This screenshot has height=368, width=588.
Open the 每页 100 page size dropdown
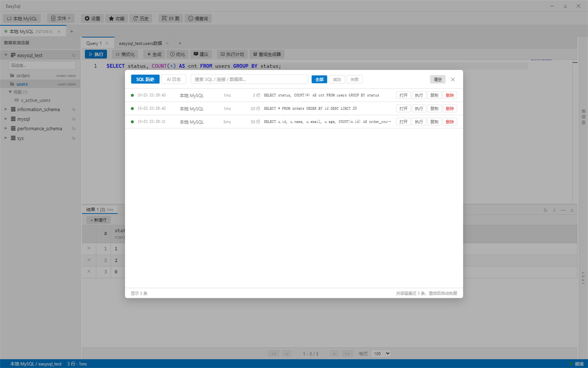pyautogui.click(x=381, y=354)
